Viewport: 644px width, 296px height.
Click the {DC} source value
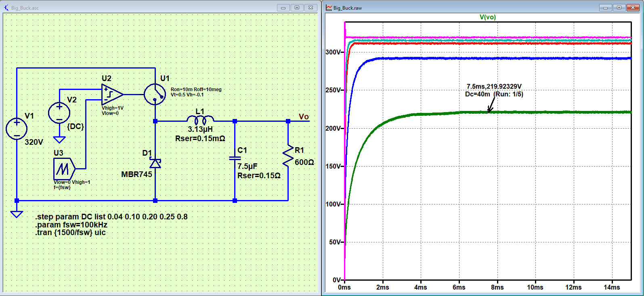click(76, 126)
